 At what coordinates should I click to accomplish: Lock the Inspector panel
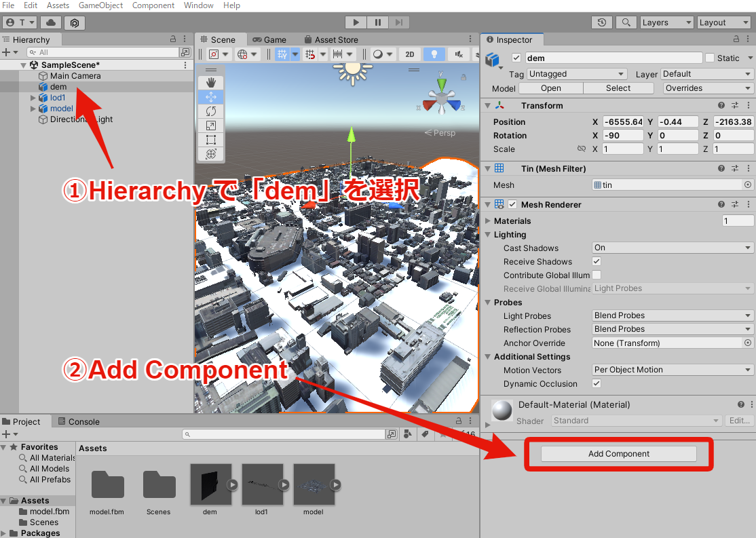[x=736, y=39]
